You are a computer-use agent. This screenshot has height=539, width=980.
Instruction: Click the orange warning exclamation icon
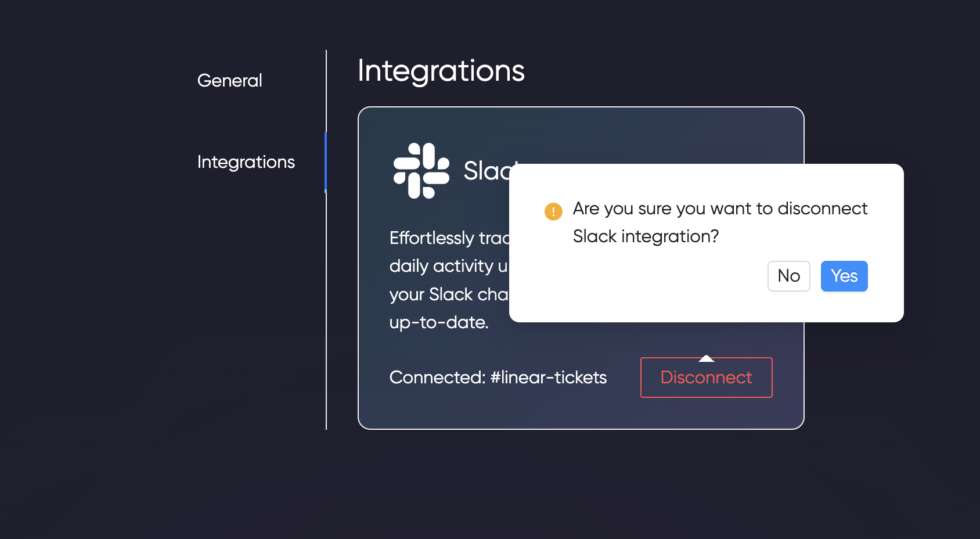[553, 211]
